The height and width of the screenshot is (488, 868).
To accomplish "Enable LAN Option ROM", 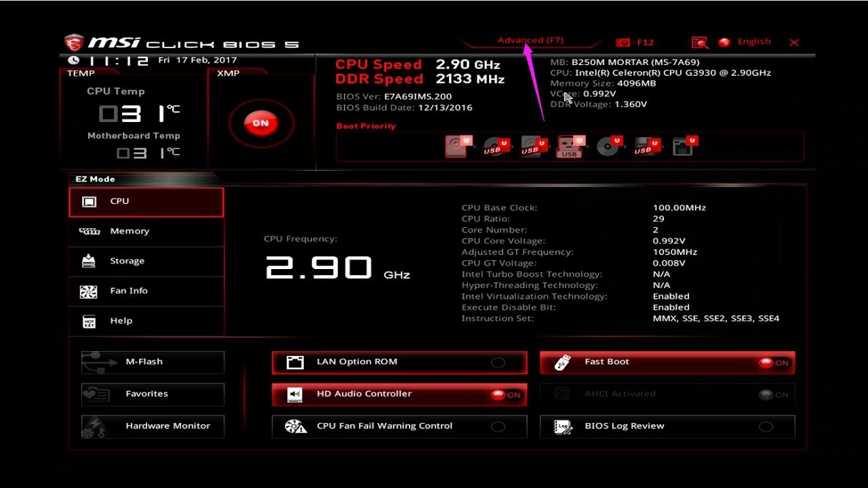I will point(498,362).
